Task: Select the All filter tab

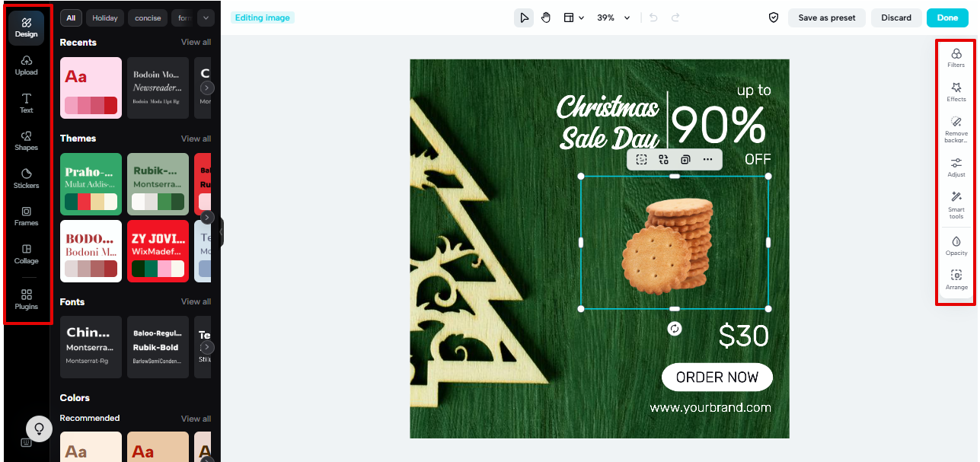Action: pos(70,18)
